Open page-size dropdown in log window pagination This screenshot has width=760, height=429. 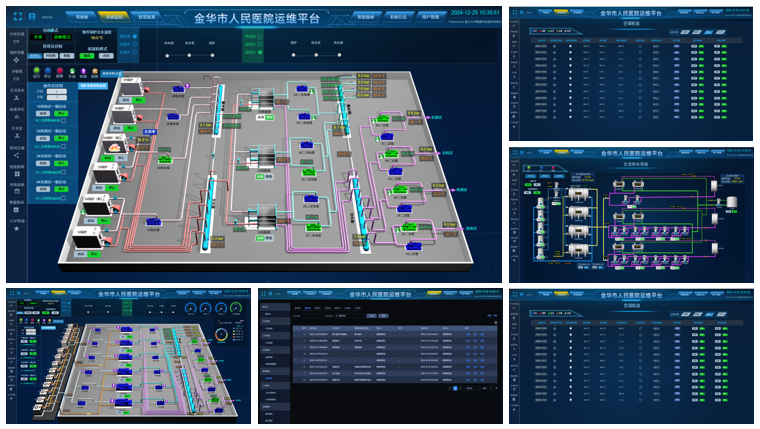tap(472, 388)
